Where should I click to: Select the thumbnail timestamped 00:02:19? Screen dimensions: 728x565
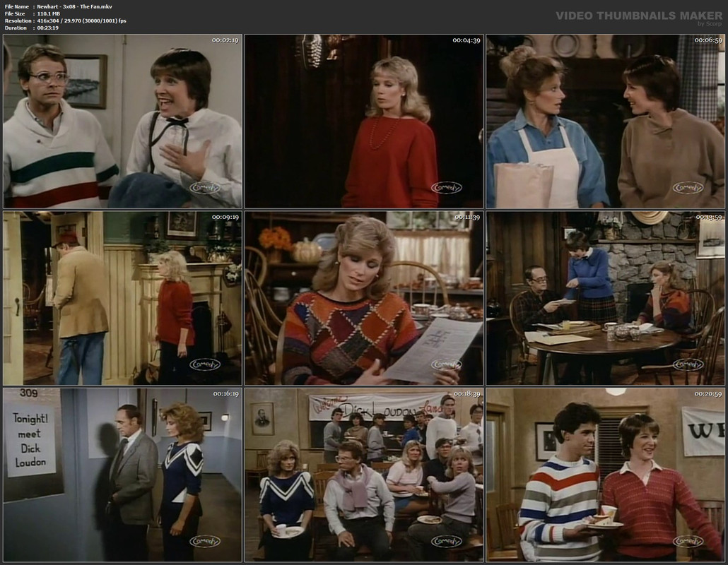(x=122, y=121)
